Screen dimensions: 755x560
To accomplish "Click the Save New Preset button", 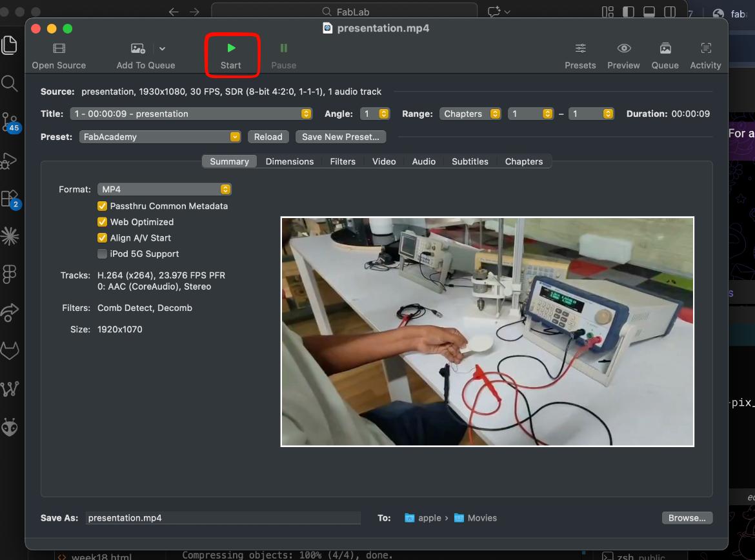I will coord(341,137).
